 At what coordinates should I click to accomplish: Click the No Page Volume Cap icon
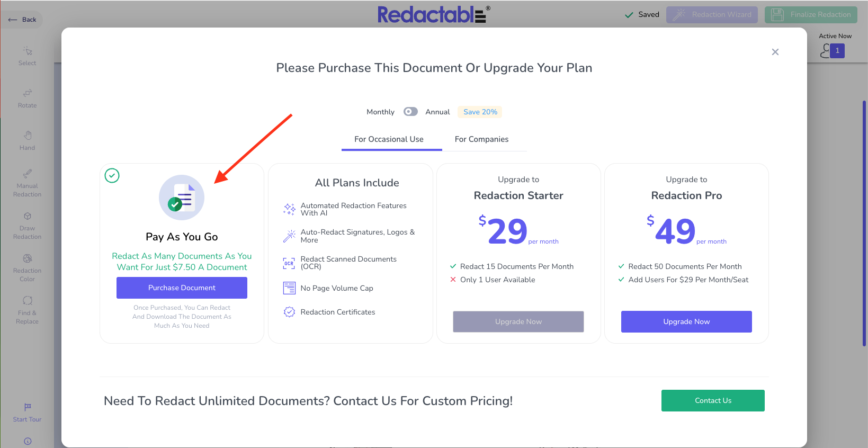[x=289, y=288]
